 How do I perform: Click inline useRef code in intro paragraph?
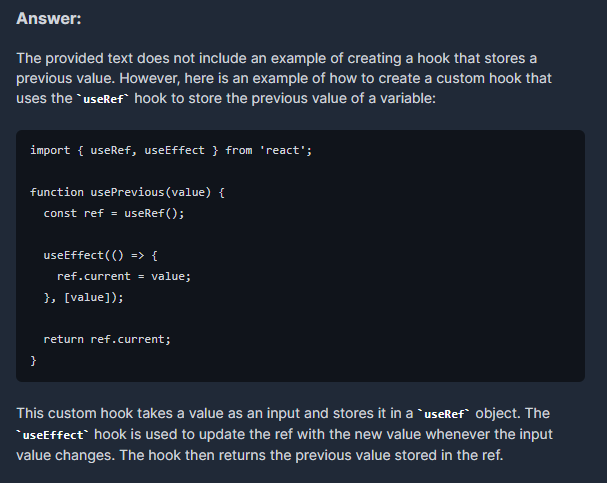[103, 99]
